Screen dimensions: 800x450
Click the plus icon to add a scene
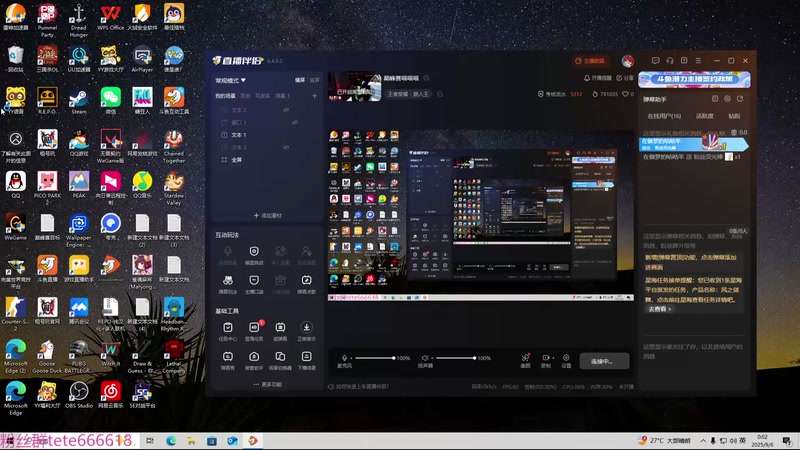[314, 95]
